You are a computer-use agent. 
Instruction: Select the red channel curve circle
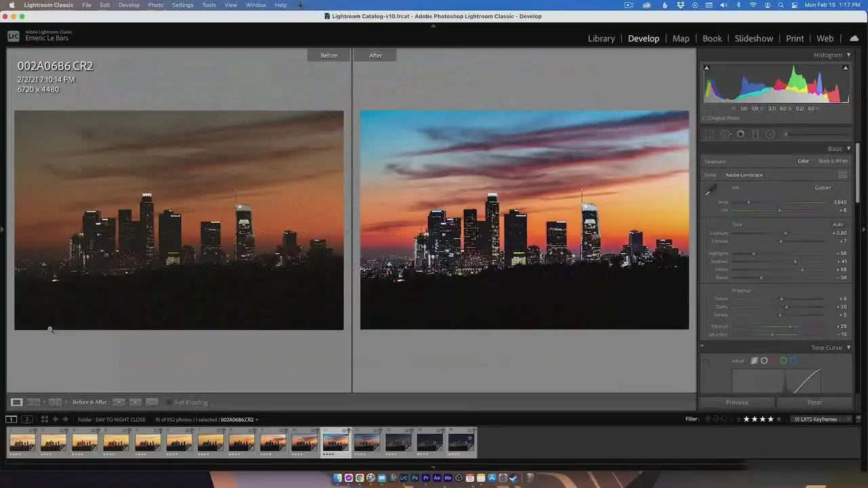tap(774, 361)
